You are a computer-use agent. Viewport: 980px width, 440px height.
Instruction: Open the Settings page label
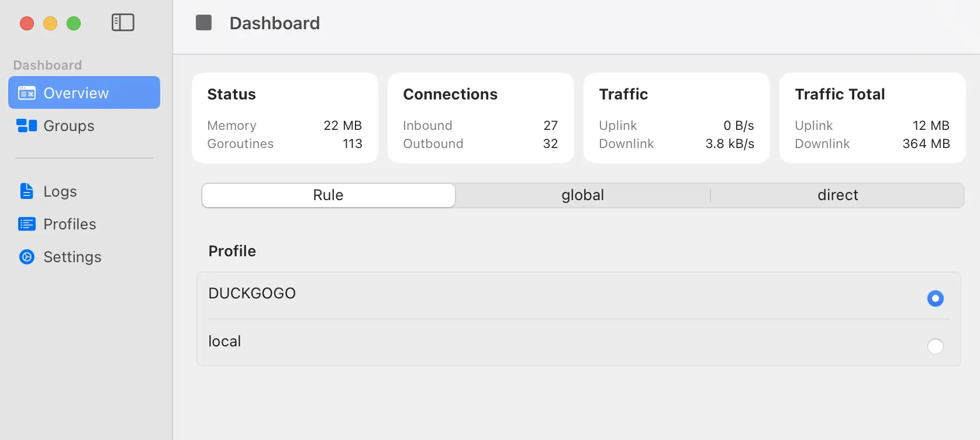[x=73, y=257]
